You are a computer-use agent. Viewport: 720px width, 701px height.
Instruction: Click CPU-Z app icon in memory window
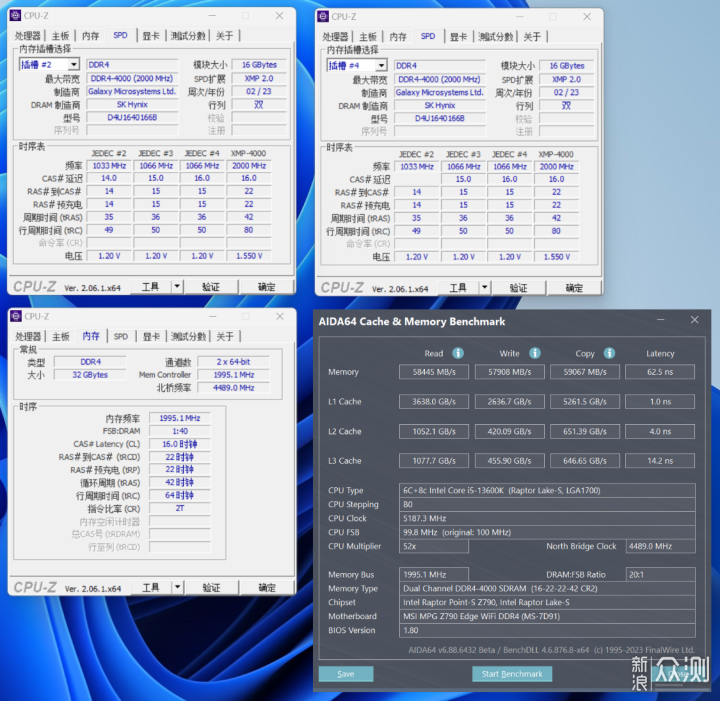(16, 316)
